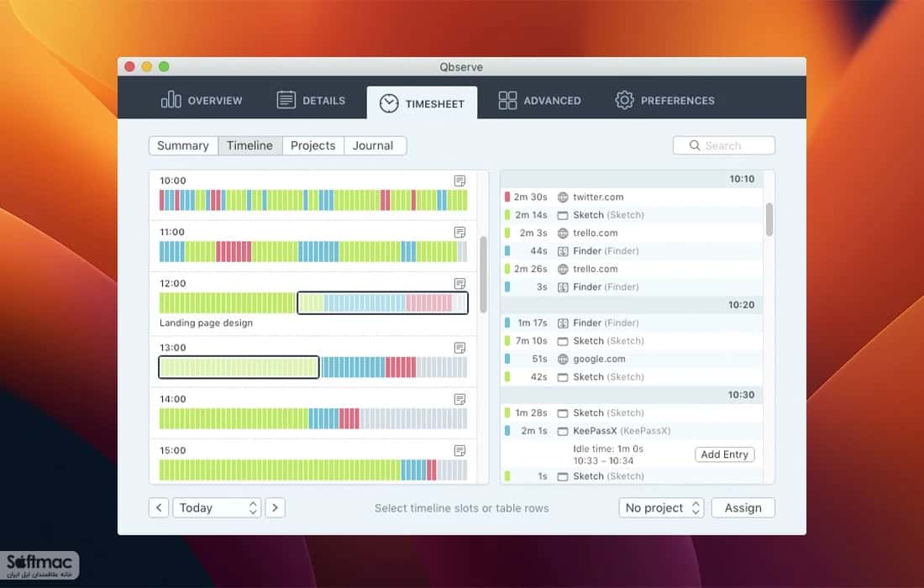This screenshot has height=588, width=924.
Task: Go to the next day arrow
Action: tap(276, 508)
